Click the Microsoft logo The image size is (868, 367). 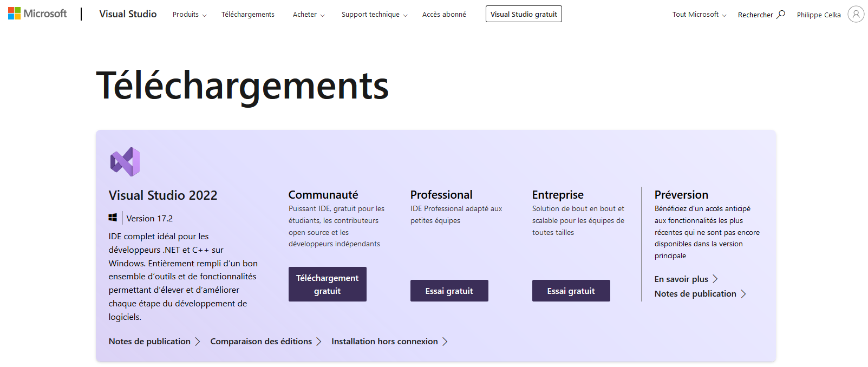37,14
